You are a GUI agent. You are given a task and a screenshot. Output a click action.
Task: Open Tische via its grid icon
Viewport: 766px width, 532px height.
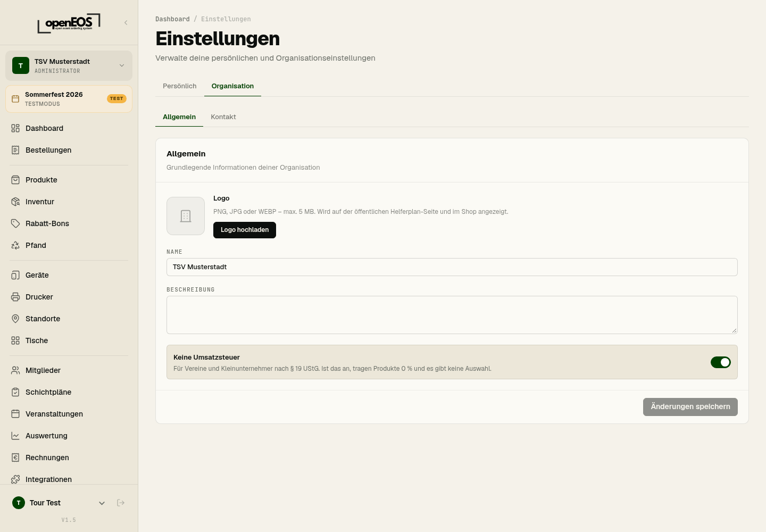15,340
